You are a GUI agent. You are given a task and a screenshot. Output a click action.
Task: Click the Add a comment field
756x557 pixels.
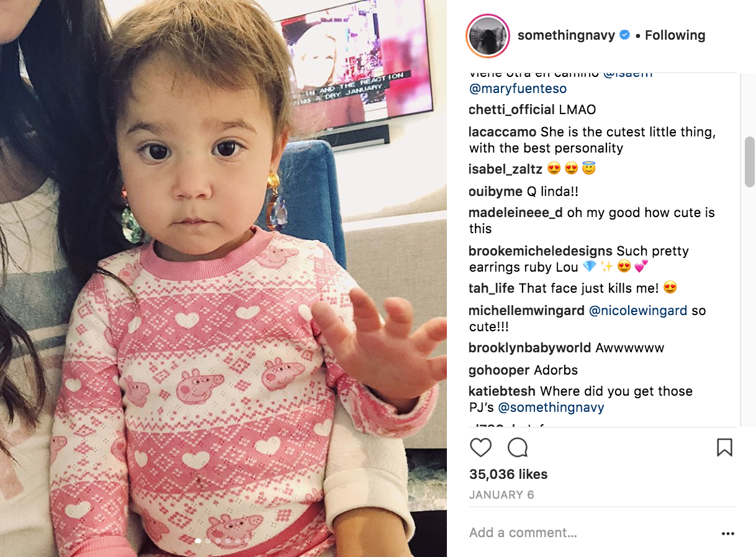(591, 533)
